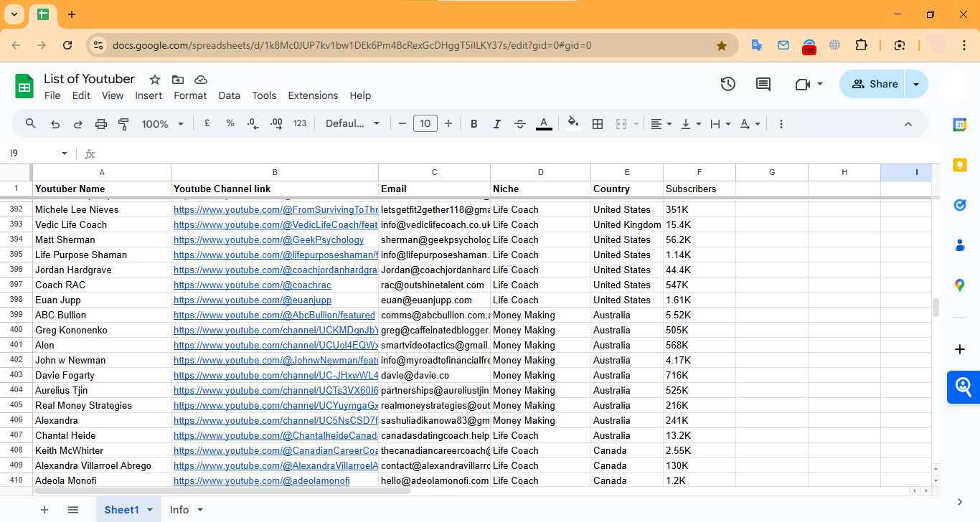Open version history clock icon
The width and height of the screenshot is (980, 522).
(x=727, y=84)
